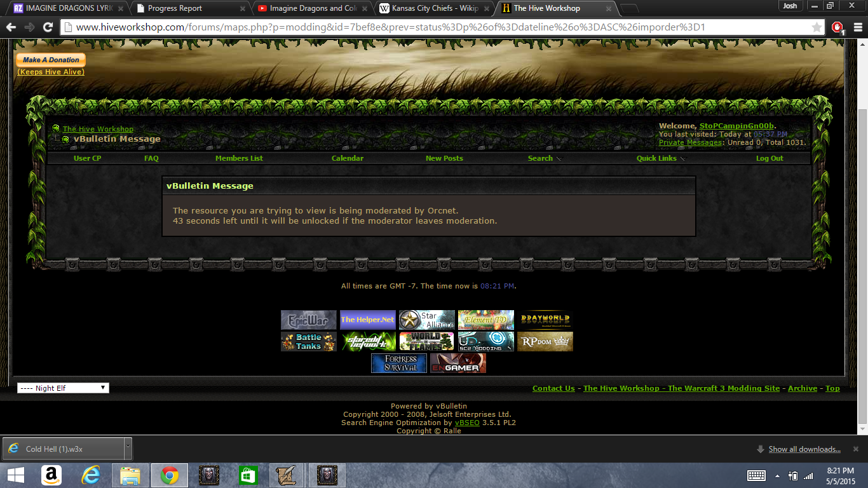868x488 pixels.
Task: Close the Progress Report tab
Action: pyautogui.click(x=242, y=9)
